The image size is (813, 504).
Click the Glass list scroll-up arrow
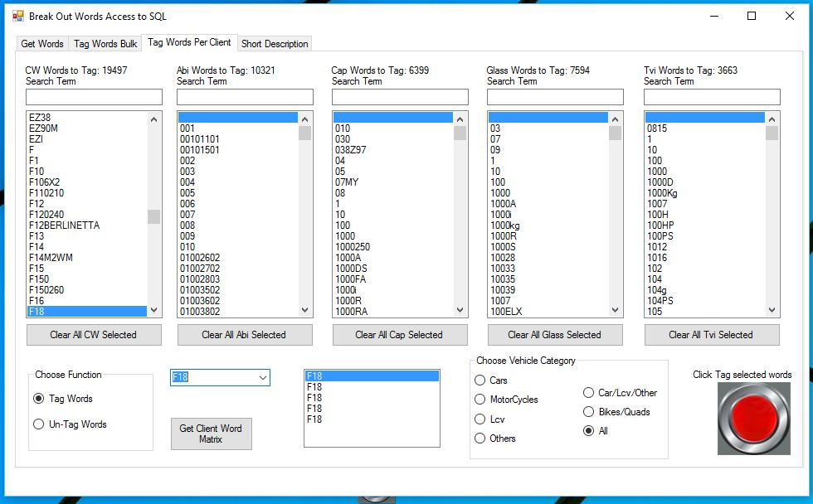pos(615,119)
